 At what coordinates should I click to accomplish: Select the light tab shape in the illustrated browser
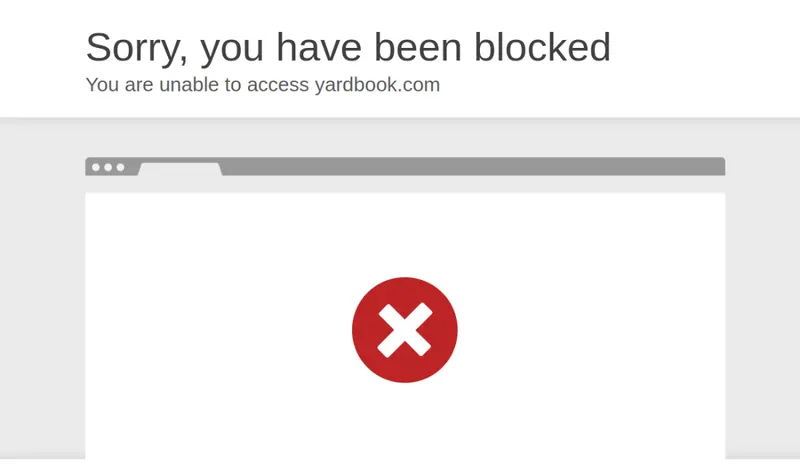coord(180,169)
